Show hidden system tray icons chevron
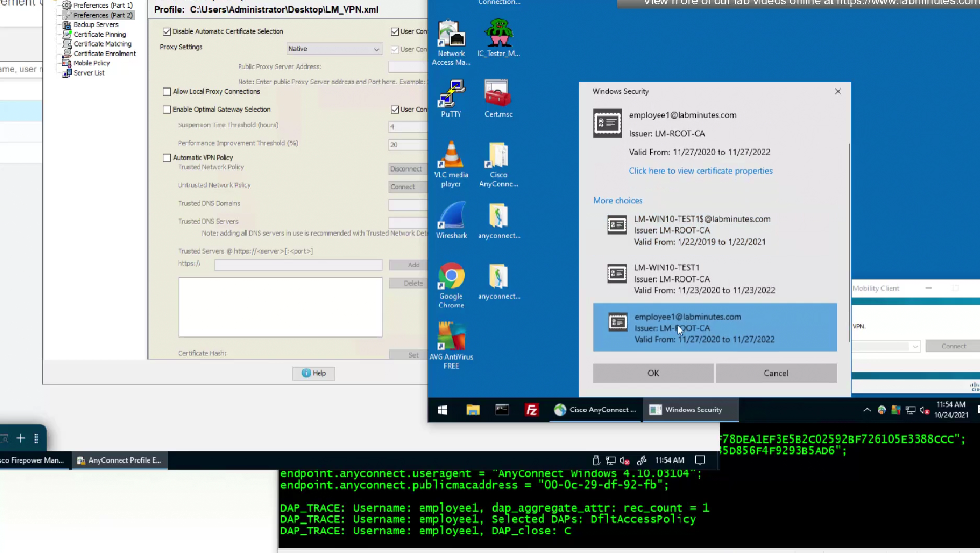Image resolution: width=980 pixels, height=553 pixels. (867, 410)
